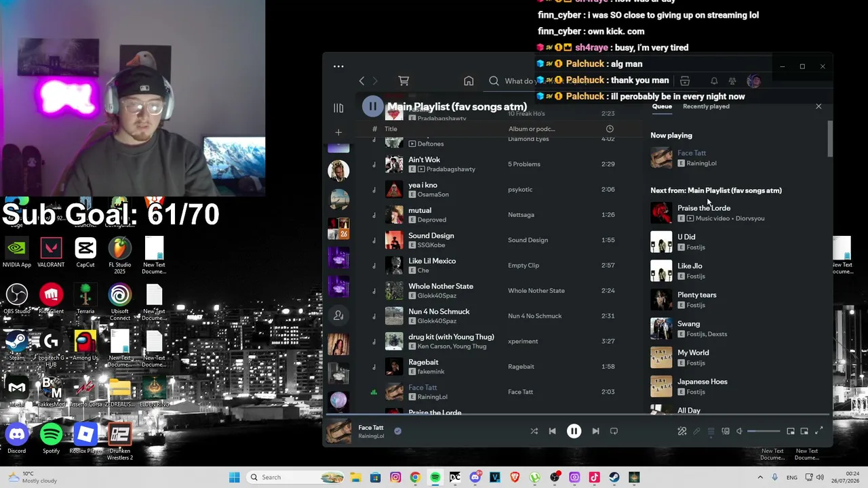Image resolution: width=868 pixels, height=488 pixels.
Task: Sort tracks by Title column
Action: pos(391,129)
